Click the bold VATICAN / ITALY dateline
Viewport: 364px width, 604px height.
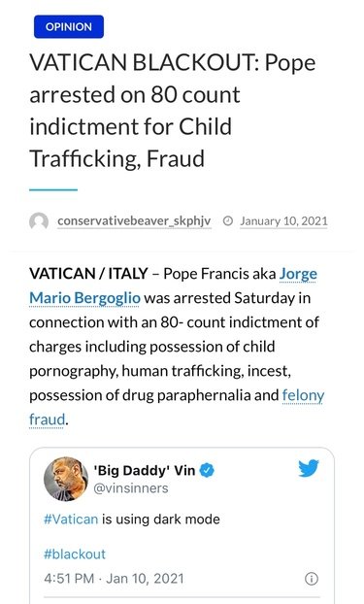pos(88,274)
